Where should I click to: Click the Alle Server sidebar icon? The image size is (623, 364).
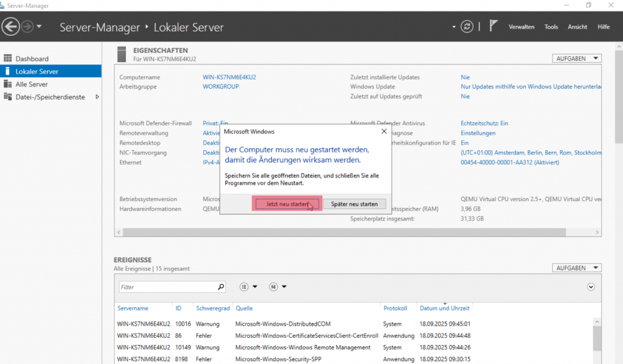(x=8, y=84)
